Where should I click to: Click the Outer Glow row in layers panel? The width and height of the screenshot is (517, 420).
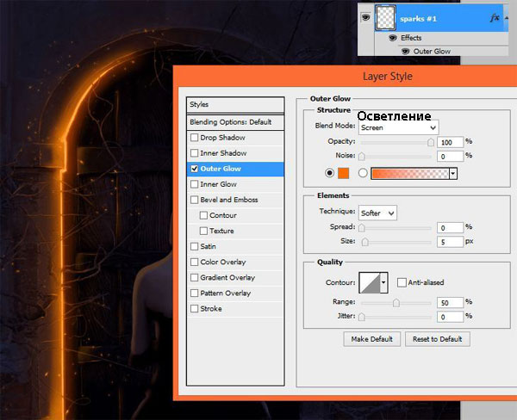pyautogui.click(x=441, y=52)
